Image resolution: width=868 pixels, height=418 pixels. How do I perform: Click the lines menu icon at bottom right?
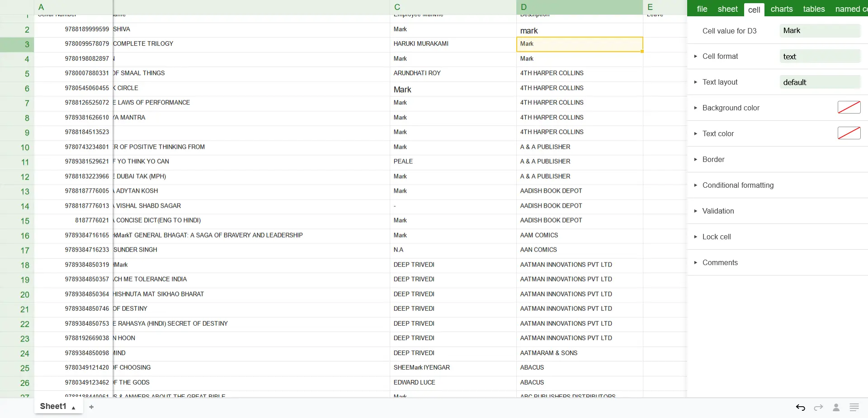854,408
